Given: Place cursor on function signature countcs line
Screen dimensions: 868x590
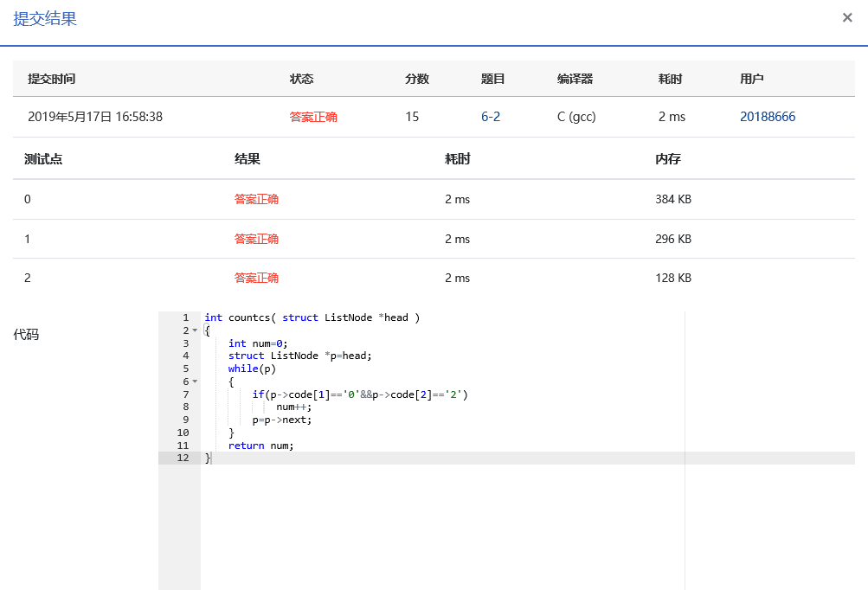Looking at the screenshot, I should (312, 317).
